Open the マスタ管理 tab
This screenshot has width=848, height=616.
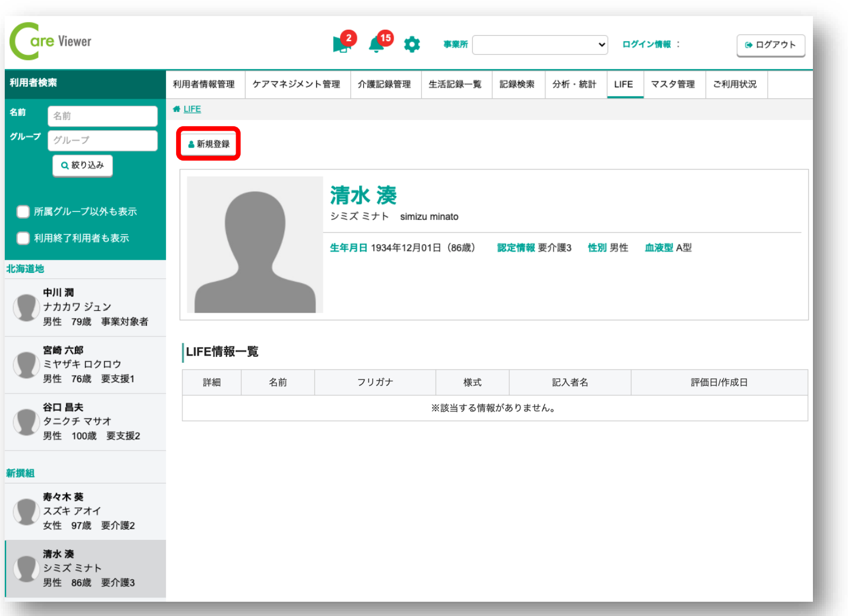(x=673, y=84)
